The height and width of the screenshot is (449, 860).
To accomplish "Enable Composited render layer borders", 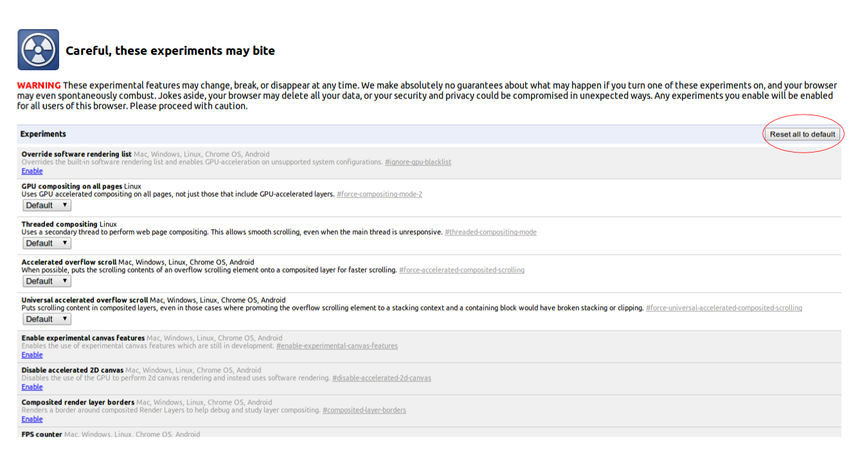I will click(32, 419).
